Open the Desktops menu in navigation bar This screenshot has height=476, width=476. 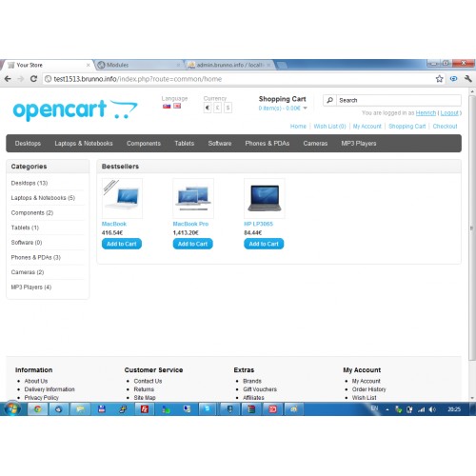[x=28, y=144]
